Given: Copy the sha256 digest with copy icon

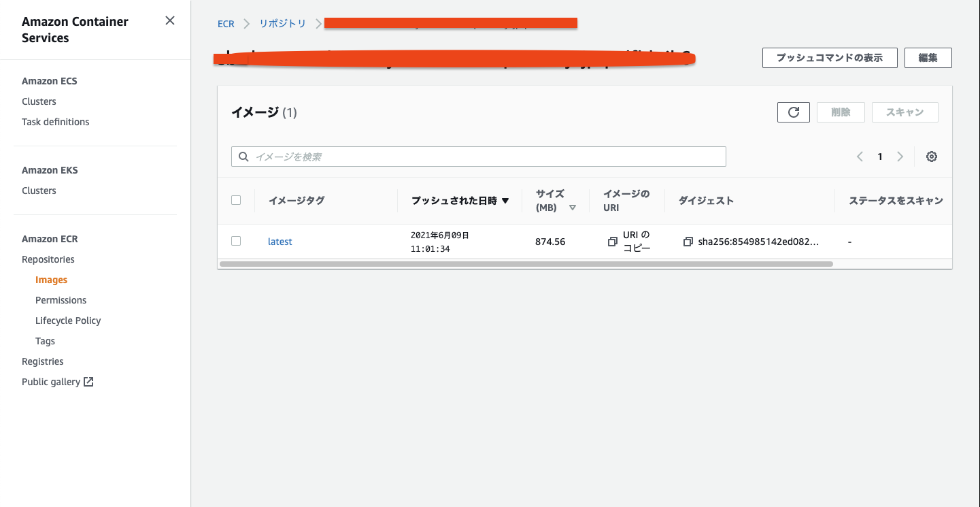Looking at the screenshot, I should pos(688,242).
